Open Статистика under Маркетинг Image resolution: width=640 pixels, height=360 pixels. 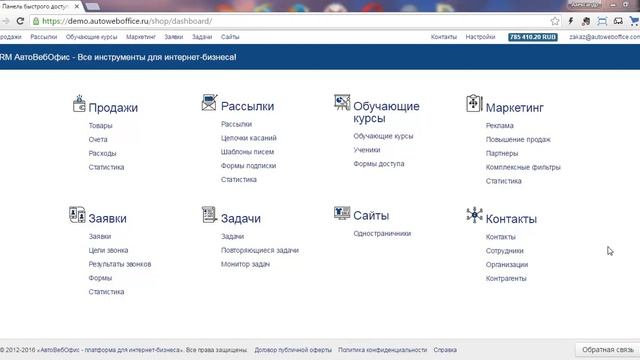(504, 181)
